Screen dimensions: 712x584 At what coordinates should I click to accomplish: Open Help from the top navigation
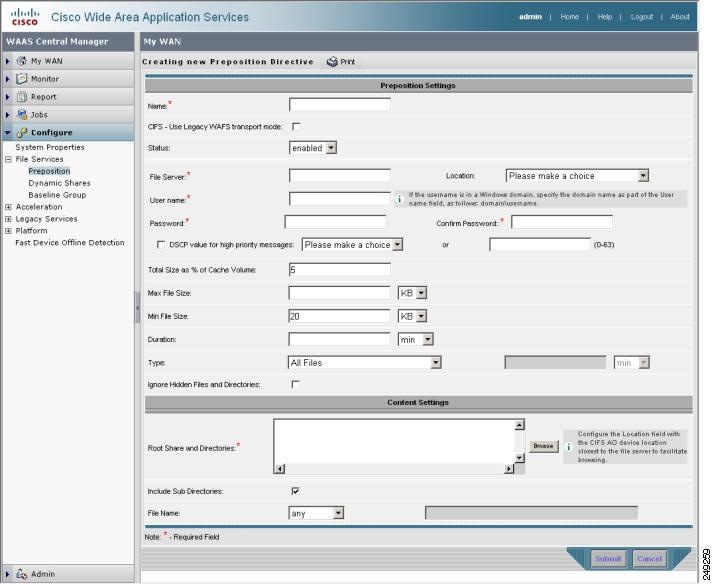604,17
